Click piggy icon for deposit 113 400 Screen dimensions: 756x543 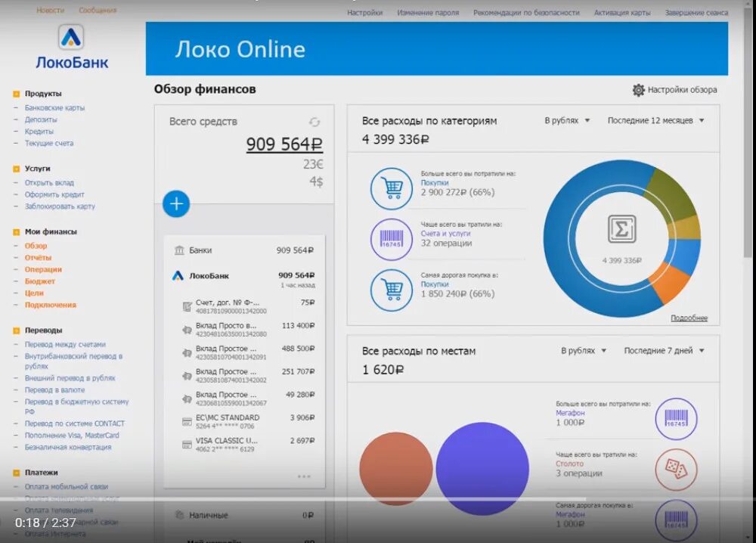(x=187, y=330)
